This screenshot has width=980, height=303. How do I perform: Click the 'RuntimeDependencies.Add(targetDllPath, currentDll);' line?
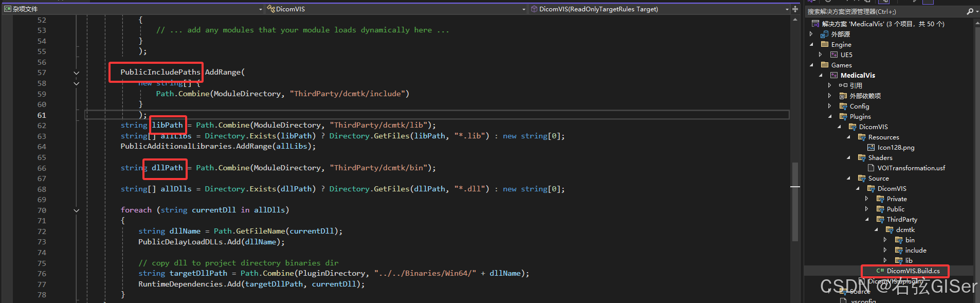coord(251,284)
